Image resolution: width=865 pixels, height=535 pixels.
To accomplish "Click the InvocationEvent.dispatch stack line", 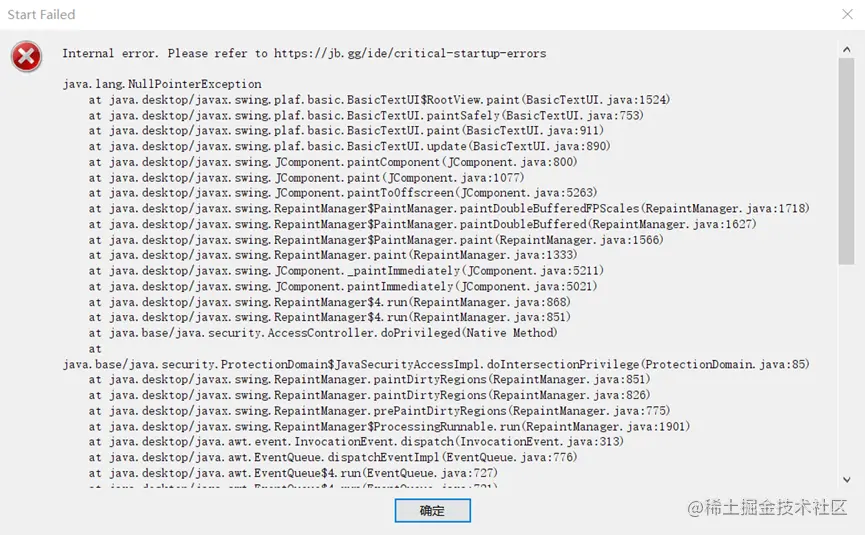I will pyautogui.click(x=356, y=442).
